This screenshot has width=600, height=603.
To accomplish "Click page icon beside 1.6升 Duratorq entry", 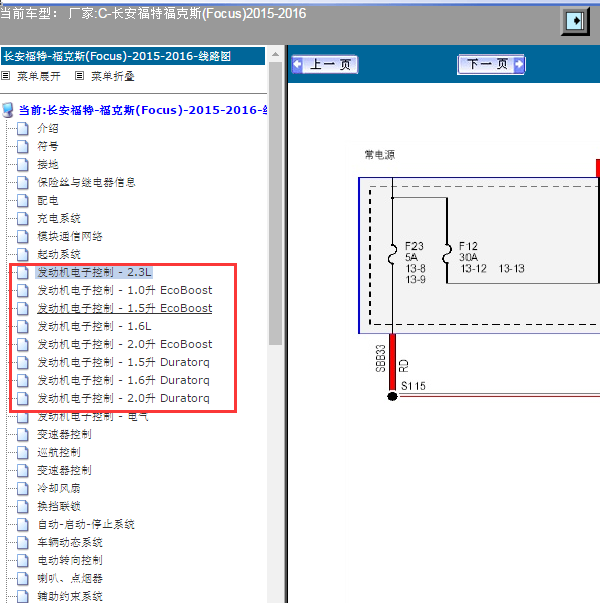I will pos(23,380).
